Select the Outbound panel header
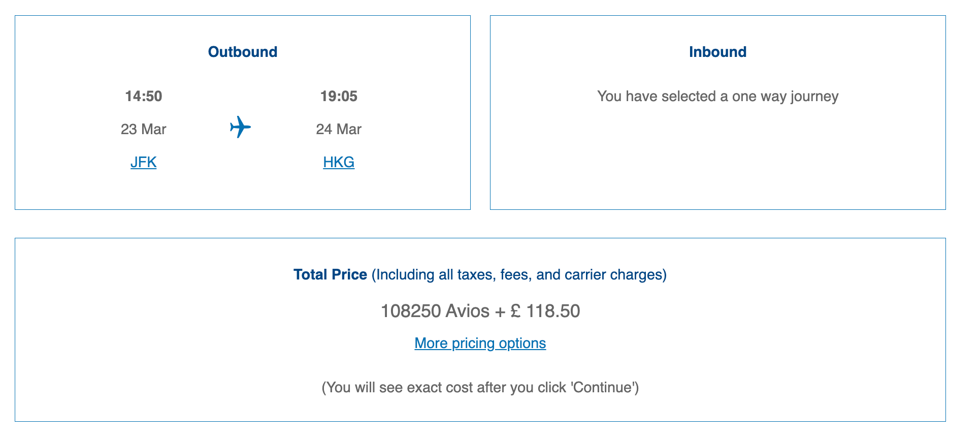 242,51
